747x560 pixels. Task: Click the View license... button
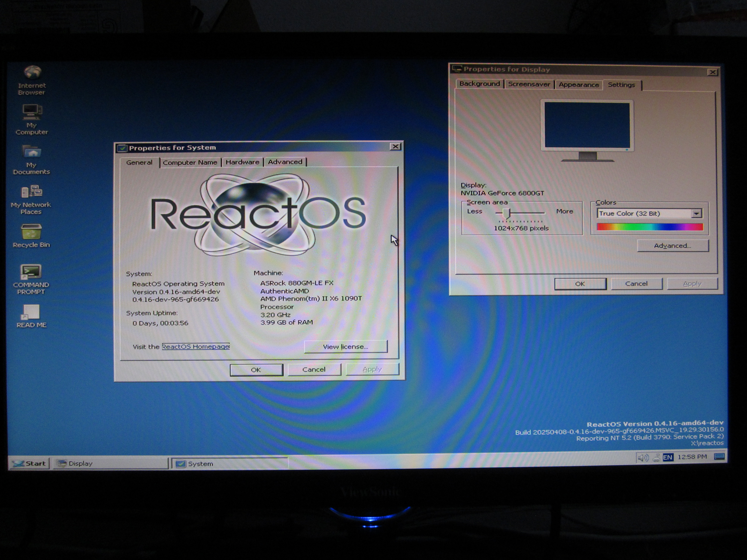pos(346,347)
